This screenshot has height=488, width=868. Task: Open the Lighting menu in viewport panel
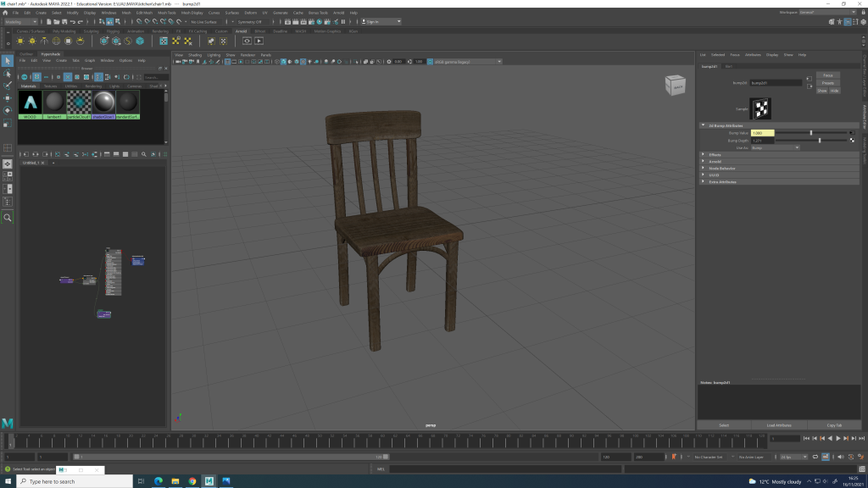[x=214, y=55]
